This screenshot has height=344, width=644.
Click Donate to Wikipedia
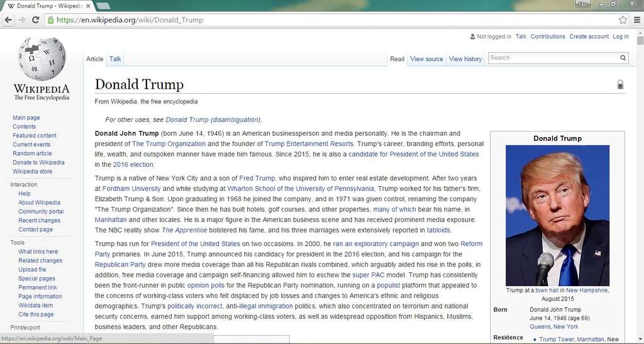point(38,162)
